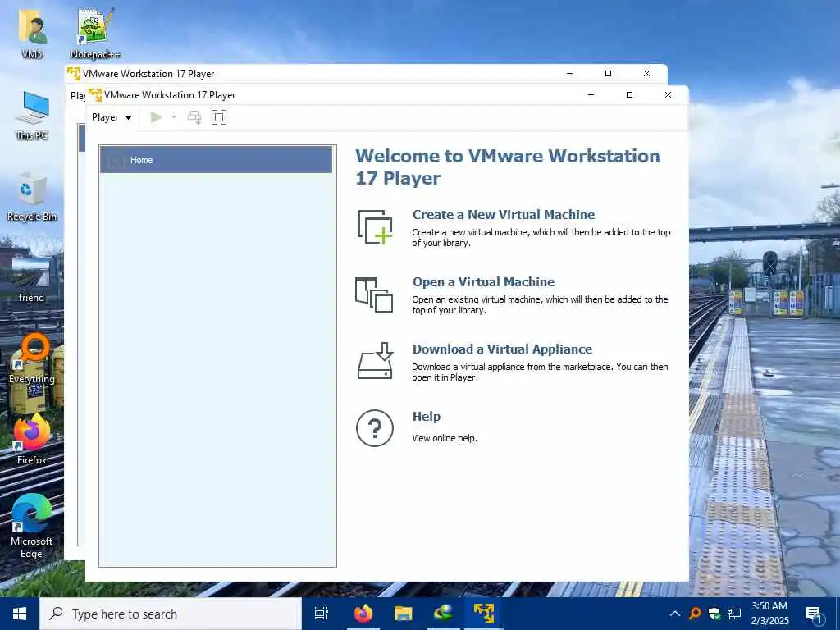Click the back VMware window title icon
Image resolution: width=840 pixels, height=630 pixels.
click(74, 73)
